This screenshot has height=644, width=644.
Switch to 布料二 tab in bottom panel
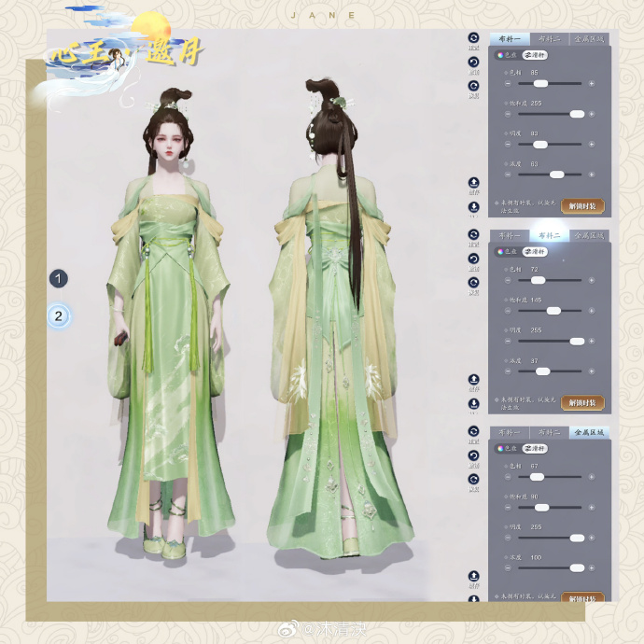point(550,432)
